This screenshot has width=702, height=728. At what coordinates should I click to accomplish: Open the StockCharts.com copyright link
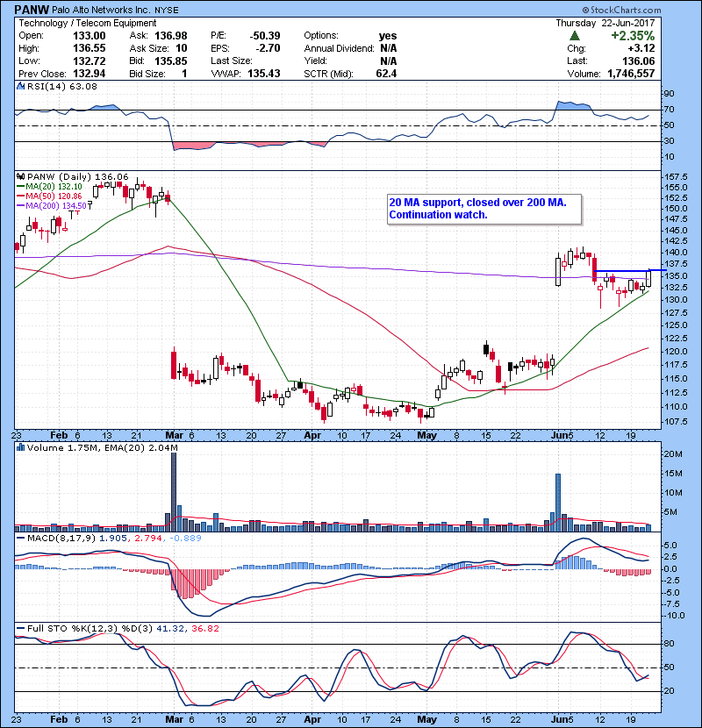click(x=621, y=10)
